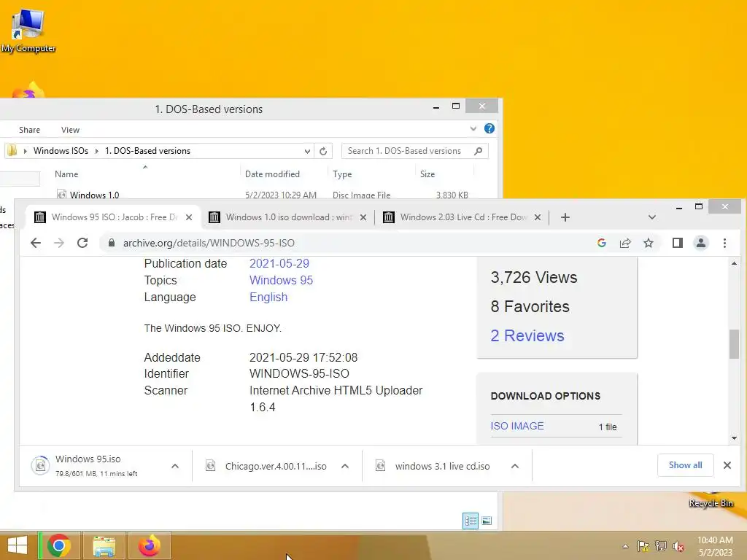747x560 pixels.
Task: Click the ISO IMAGE download link
Action: 517,426
